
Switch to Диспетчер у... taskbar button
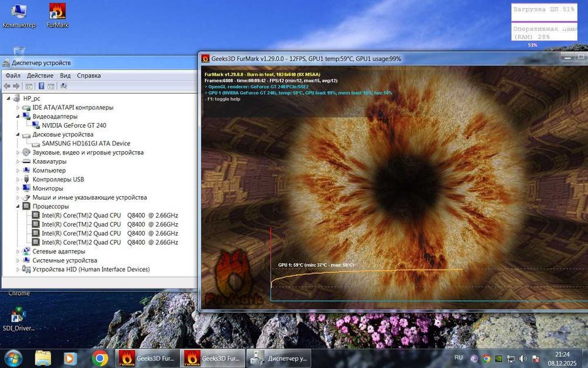pyautogui.click(x=279, y=359)
